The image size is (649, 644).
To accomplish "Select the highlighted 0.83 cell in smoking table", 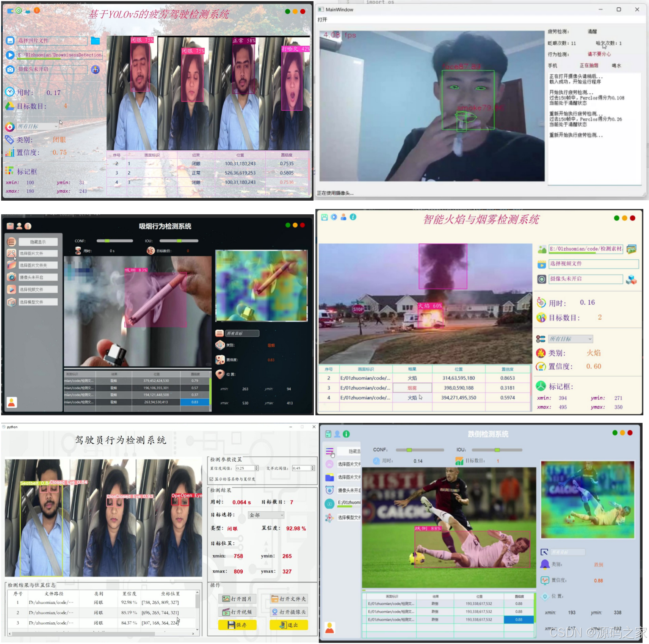I will [x=195, y=402].
